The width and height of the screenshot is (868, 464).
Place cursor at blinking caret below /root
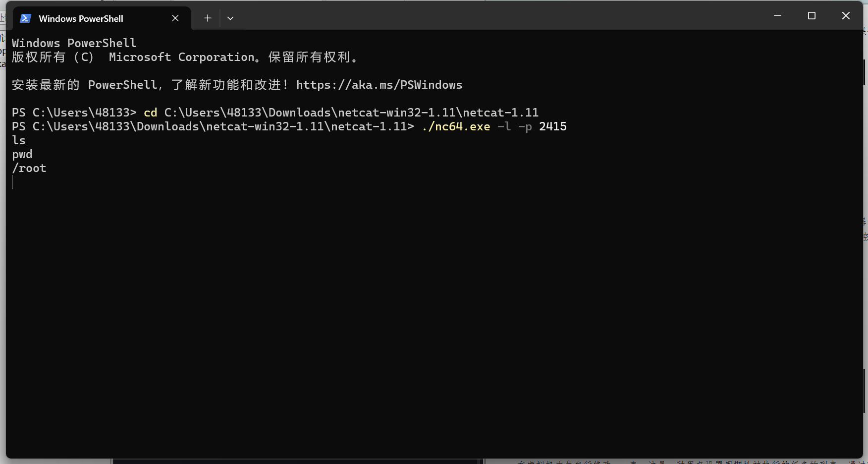tap(13, 182)
